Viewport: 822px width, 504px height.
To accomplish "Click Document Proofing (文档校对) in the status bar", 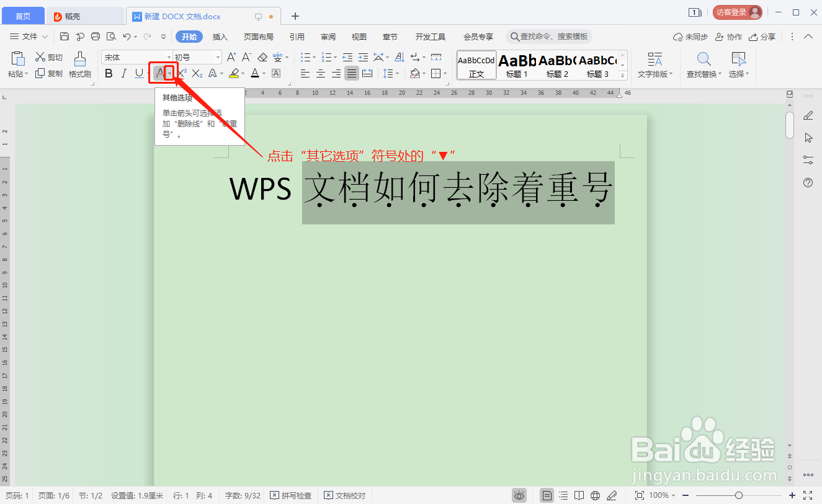I will tap(346, 495).
